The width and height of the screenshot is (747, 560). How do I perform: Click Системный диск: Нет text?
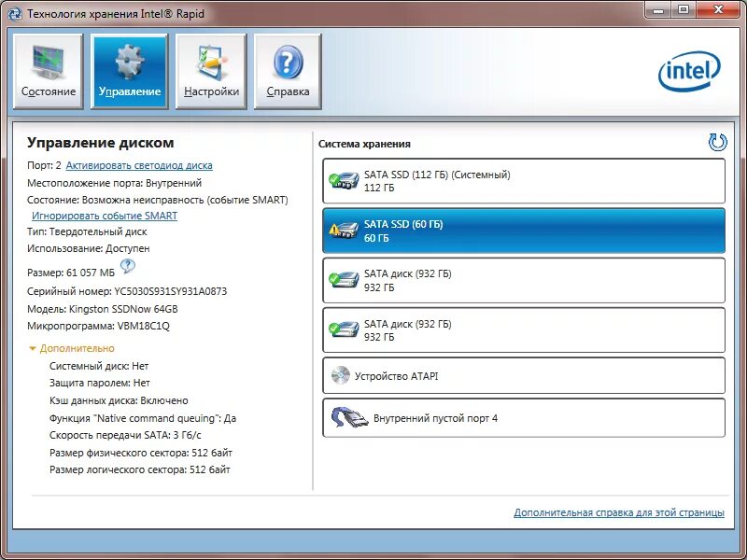[x=99, y=366]
